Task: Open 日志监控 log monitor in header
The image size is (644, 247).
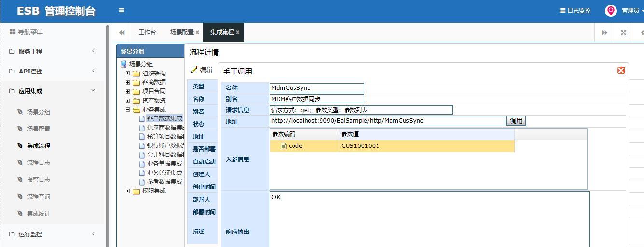Action: click(574, 10)
